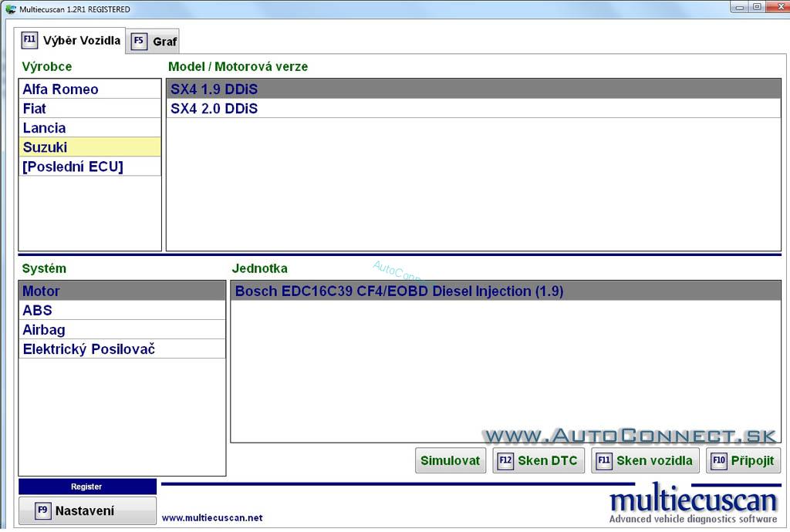The width and height of the screenshot is (790, 532).
Task: Select model SX4 1.9 DDiS
Action: click(474, 89)
